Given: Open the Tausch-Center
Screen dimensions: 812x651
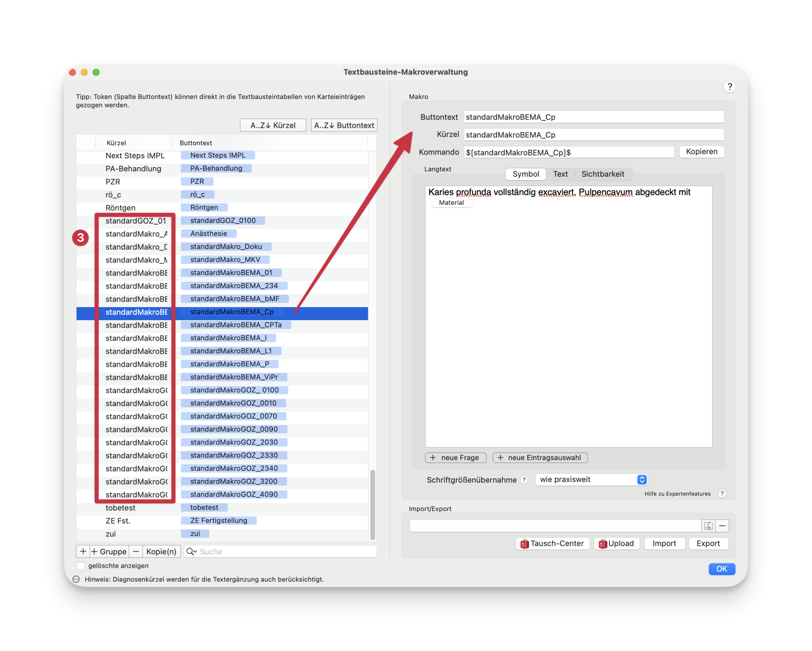Looking at the screenshot, I should [x=552, y=544].
